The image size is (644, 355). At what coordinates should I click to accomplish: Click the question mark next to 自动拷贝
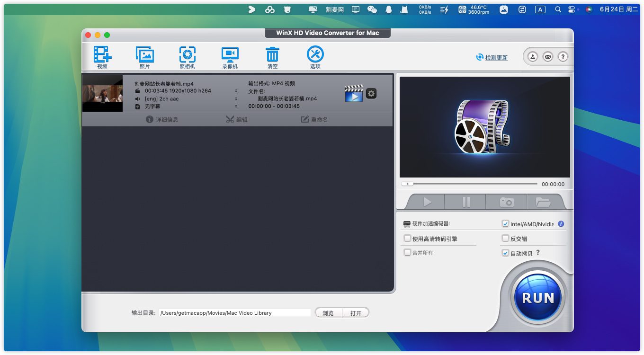(x=538, y=253)
